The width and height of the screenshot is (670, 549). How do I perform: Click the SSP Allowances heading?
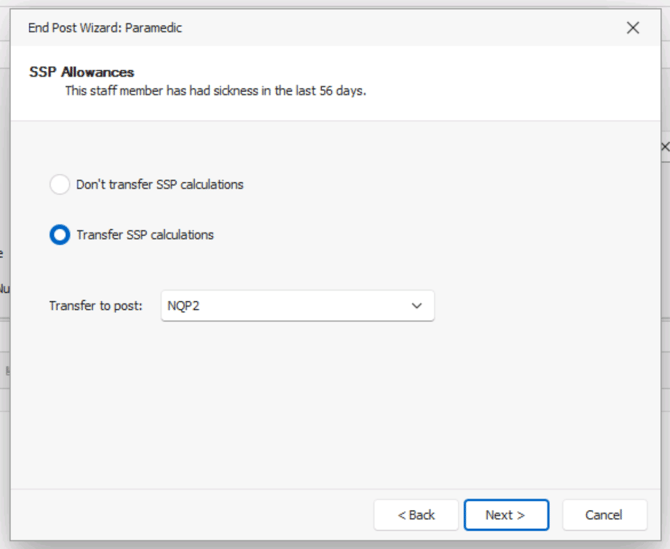(82, 72)
